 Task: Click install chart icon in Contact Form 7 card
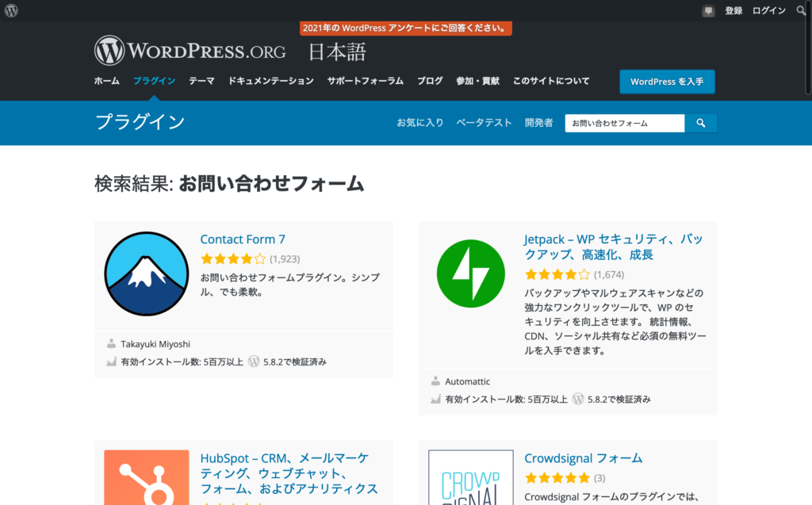(111, 361)
